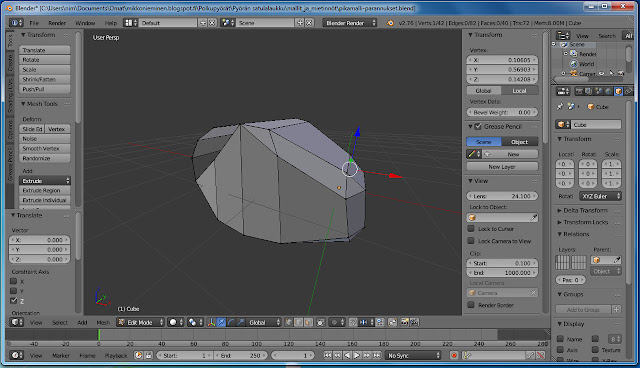Click the eyedropper in Lock to Object field
640x368 pixels.
533,217
